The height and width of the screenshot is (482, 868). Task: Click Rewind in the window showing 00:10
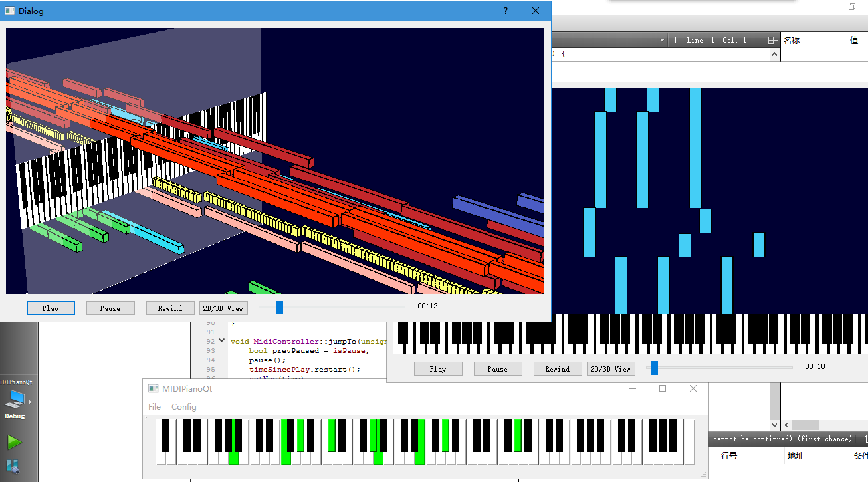558,369
